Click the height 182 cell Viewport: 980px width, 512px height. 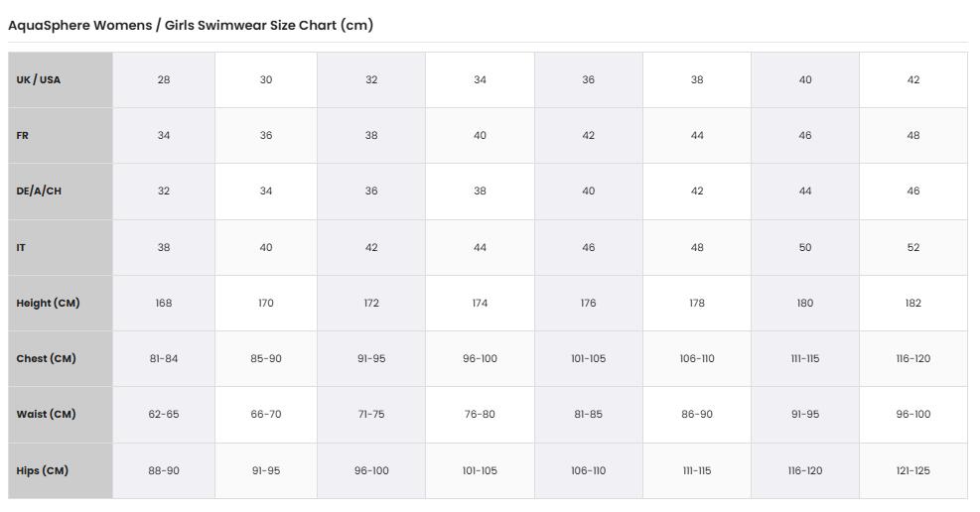[913, 303]
